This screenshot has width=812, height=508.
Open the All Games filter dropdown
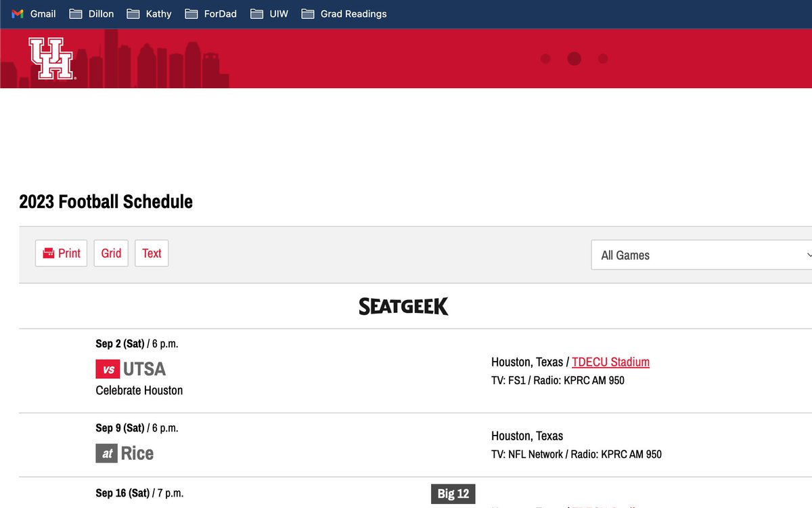[x=702, y=255]
